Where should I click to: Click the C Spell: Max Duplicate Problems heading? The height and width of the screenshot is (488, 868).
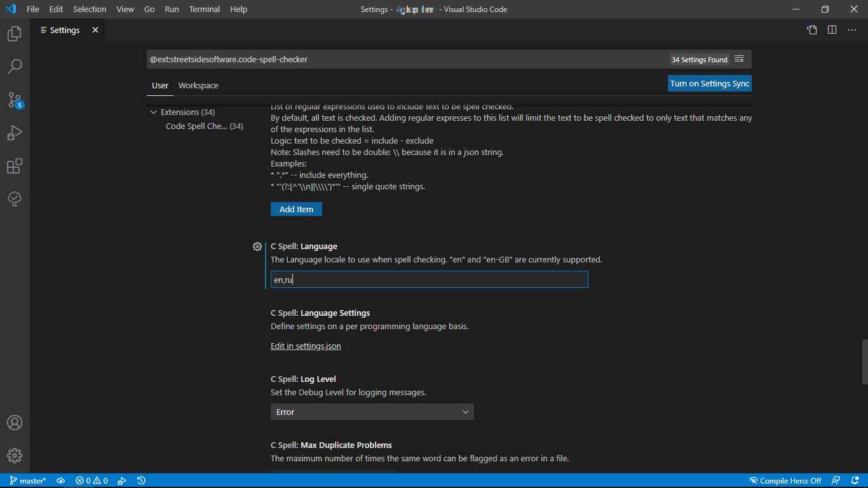point(331,445)
